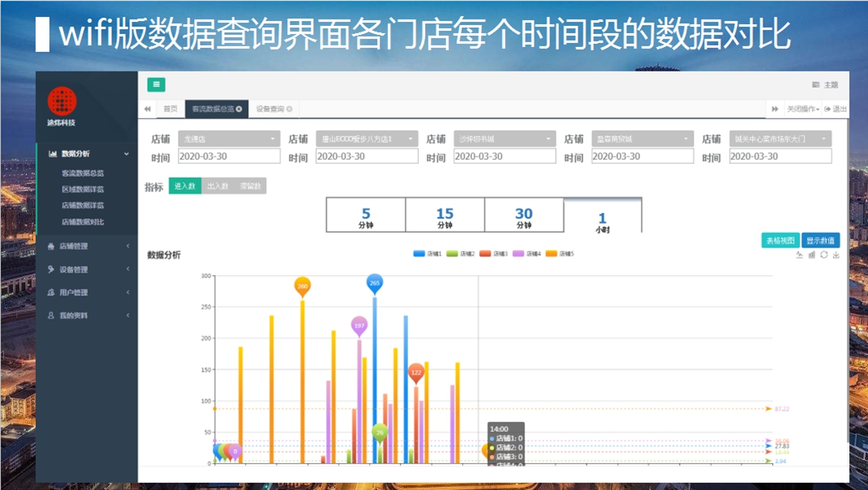Open the 城关中心菜市场东大门 store dropdown

[780, 139]
